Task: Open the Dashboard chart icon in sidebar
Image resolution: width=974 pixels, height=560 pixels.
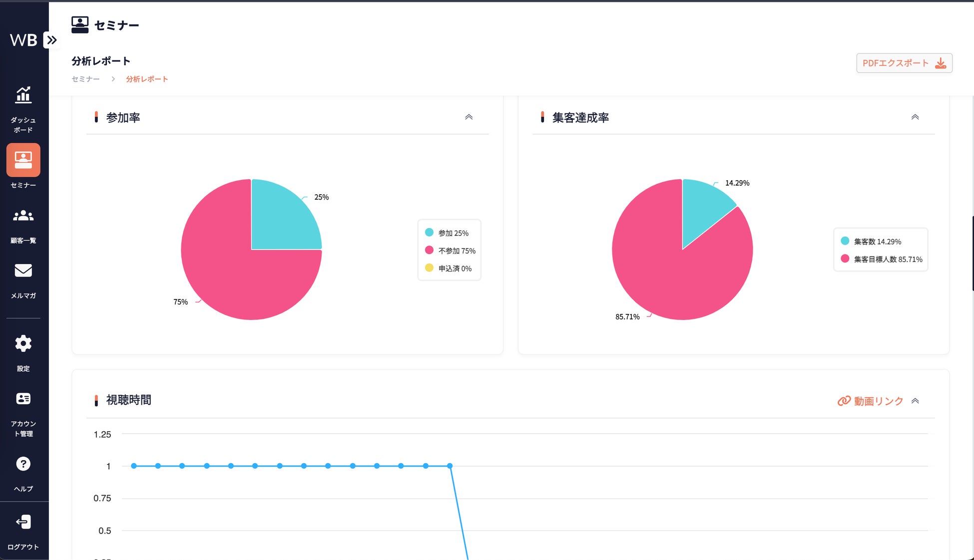Action: [x=23, y=95]
